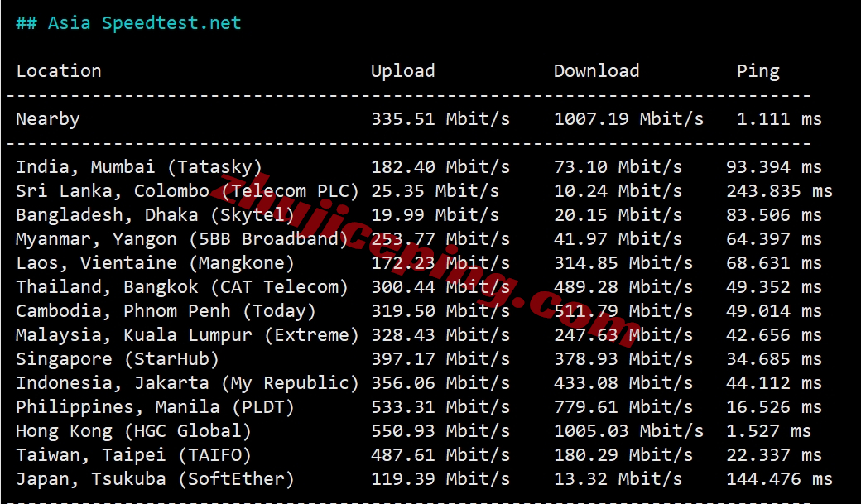Select Cambodia upload value 319.50 Mbit/s
861x504 pixels.
[x=440, y=310]
